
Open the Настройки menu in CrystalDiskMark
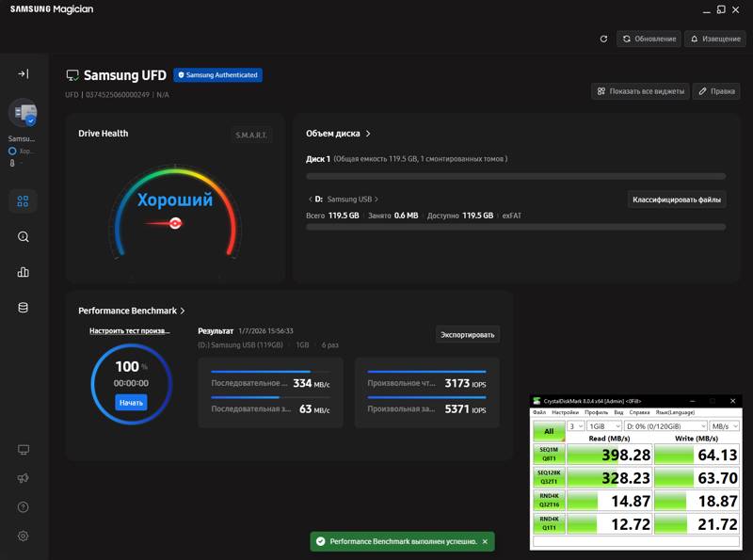[565, 412]
